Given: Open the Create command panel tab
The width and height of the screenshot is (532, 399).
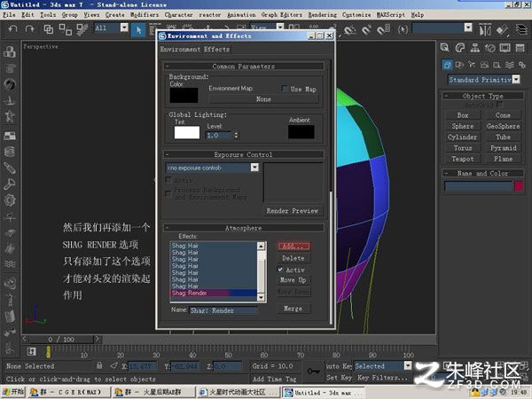Looking at the screenshot, I should [445, 48].
